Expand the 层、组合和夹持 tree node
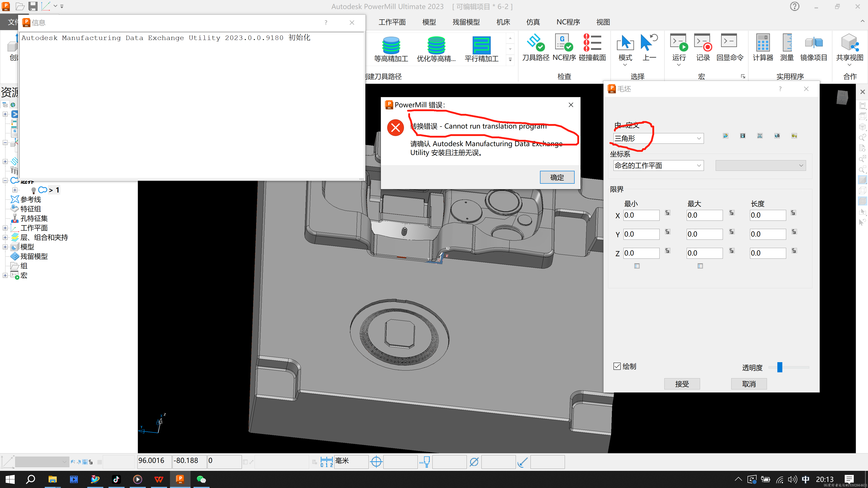 tap(5, 237)
